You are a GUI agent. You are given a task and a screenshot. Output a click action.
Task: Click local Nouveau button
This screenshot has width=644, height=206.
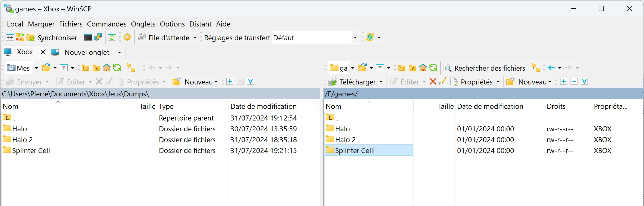[195, 82]
